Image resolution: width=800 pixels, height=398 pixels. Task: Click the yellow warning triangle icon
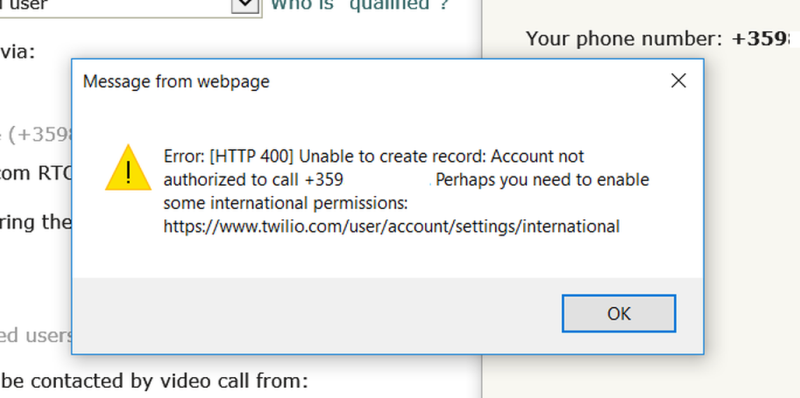[x=128, y=168]
